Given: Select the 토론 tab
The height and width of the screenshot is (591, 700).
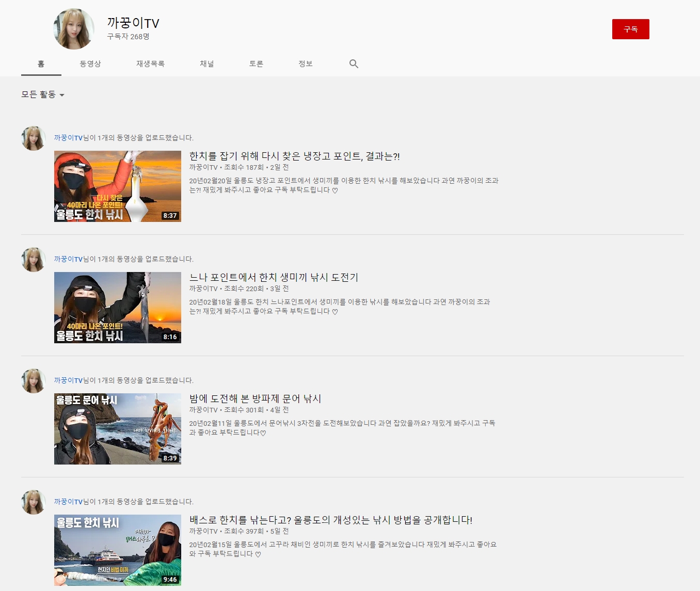Looking at the screenshot, I should click(256, 64).
